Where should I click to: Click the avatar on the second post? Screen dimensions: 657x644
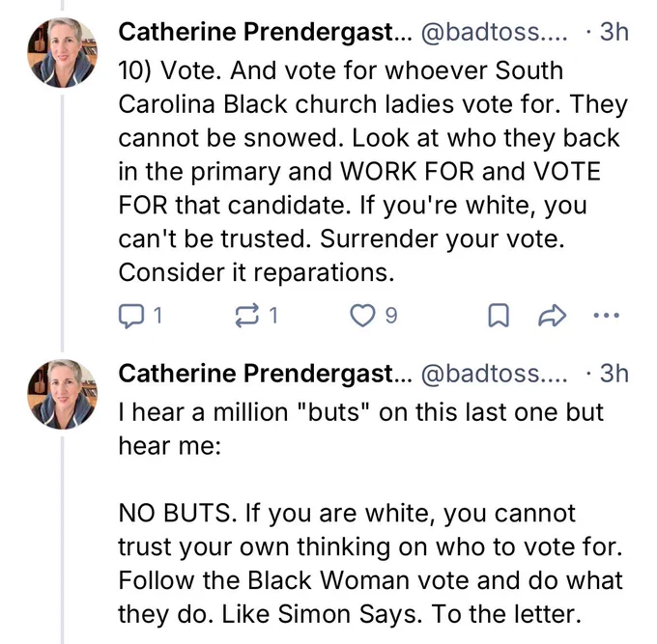click(x=62, y=393)
